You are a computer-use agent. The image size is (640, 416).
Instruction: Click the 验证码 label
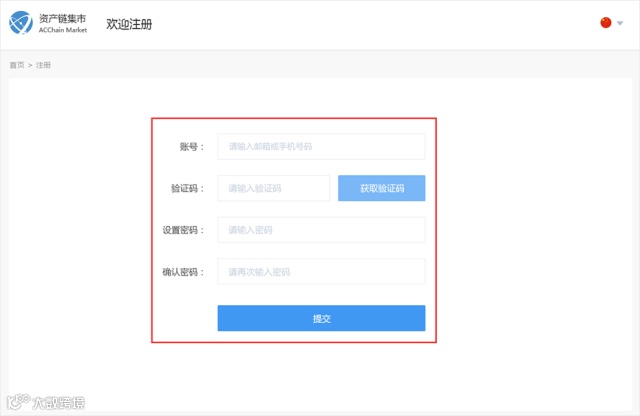[187, 189]
